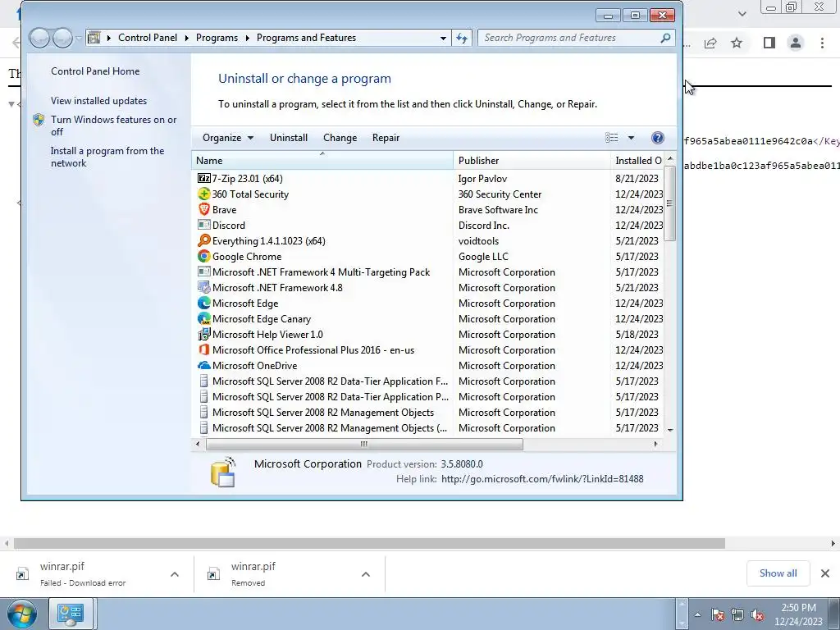Open the Windows Start button
The image size is (840, 630).
click(22, 614)
